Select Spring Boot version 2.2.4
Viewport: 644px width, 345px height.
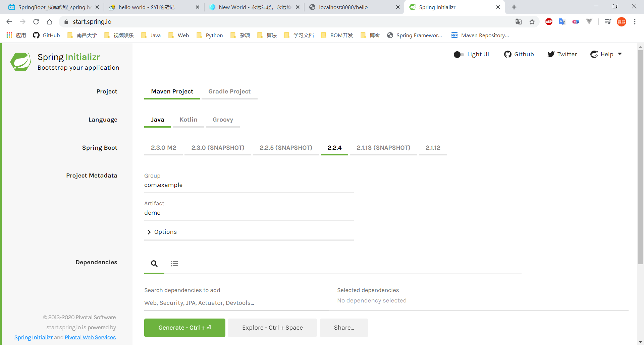334,148
